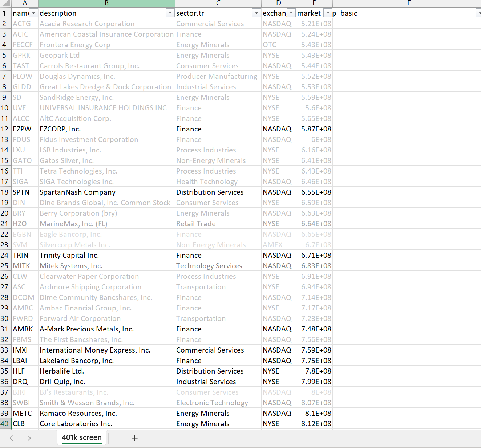Click the Trinity Capital Inc. cell

coord(106,255)
